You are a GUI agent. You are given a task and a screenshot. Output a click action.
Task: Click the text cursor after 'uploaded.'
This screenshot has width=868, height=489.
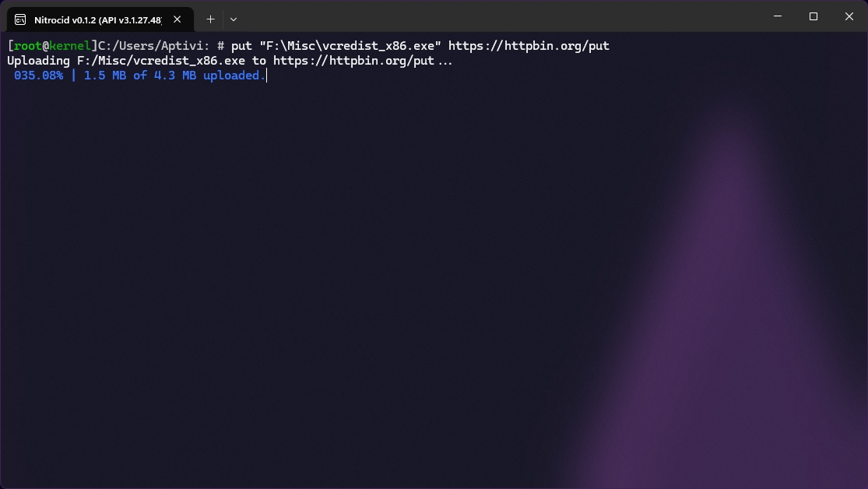pyautogui.click(x=267, y=76)
